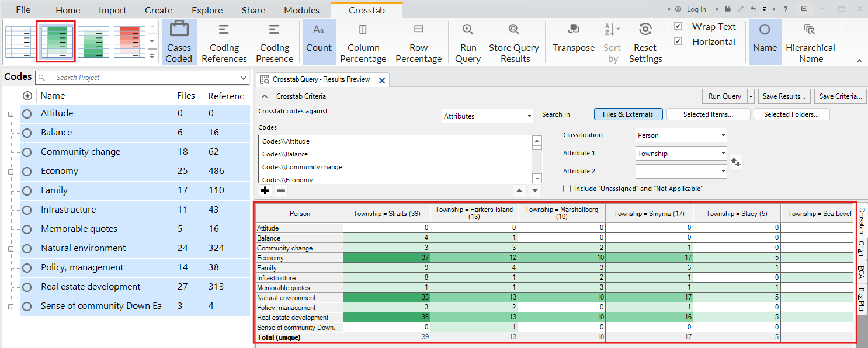Open the feedback chat bubble icon

click(x=804, y=9)
